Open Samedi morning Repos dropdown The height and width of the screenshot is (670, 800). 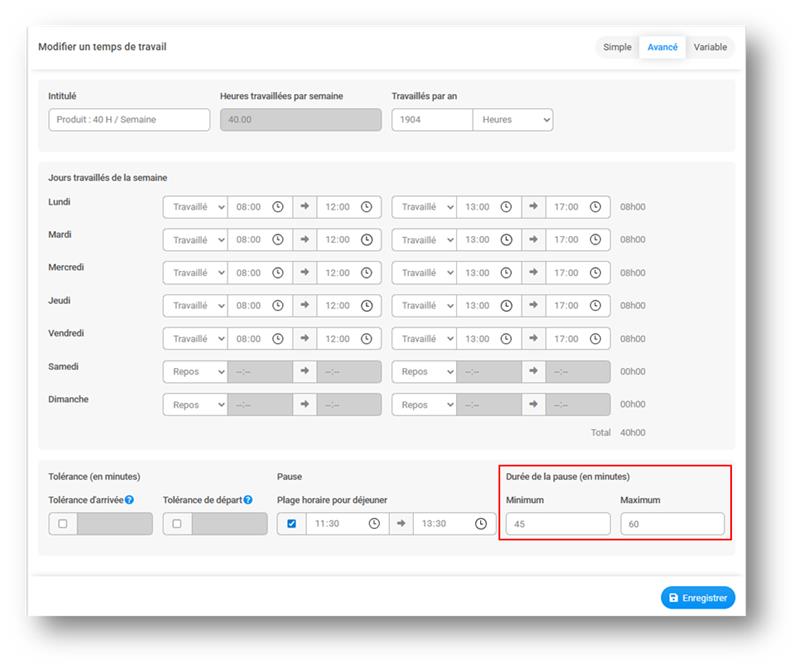click(196, 372)
